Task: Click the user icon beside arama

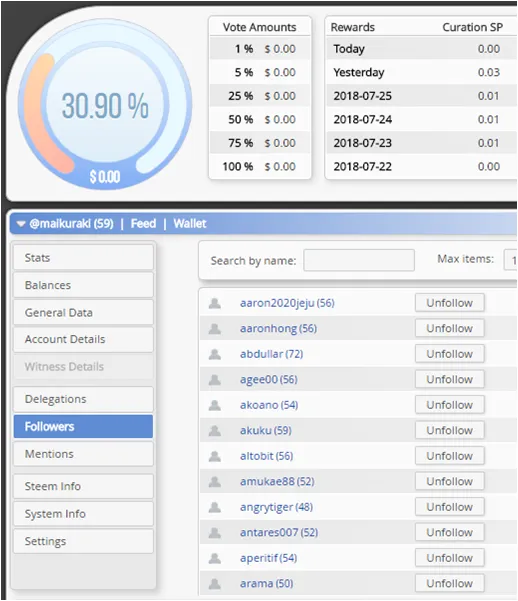Action: click(215, 584)
